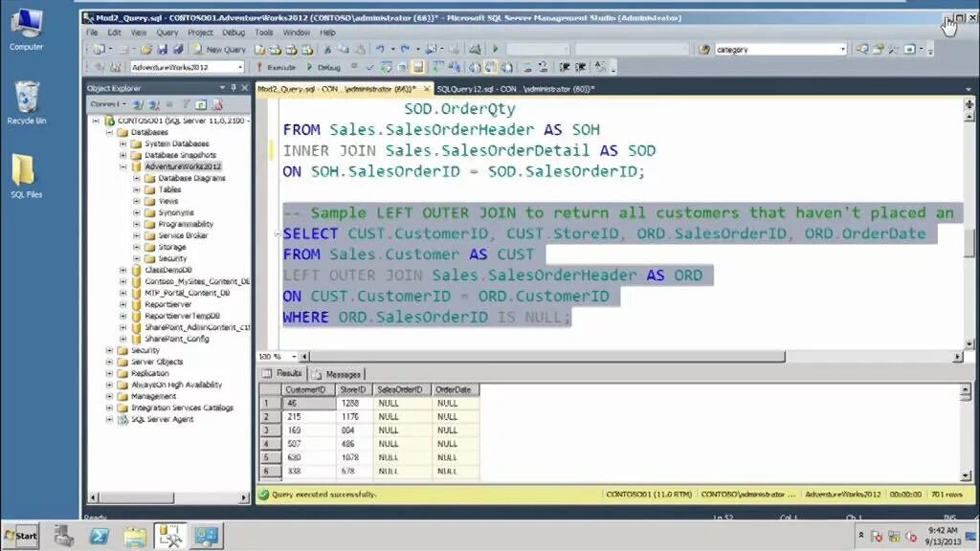Open the Edit menu
Screen dimensions: 980x551
[115, 33]
